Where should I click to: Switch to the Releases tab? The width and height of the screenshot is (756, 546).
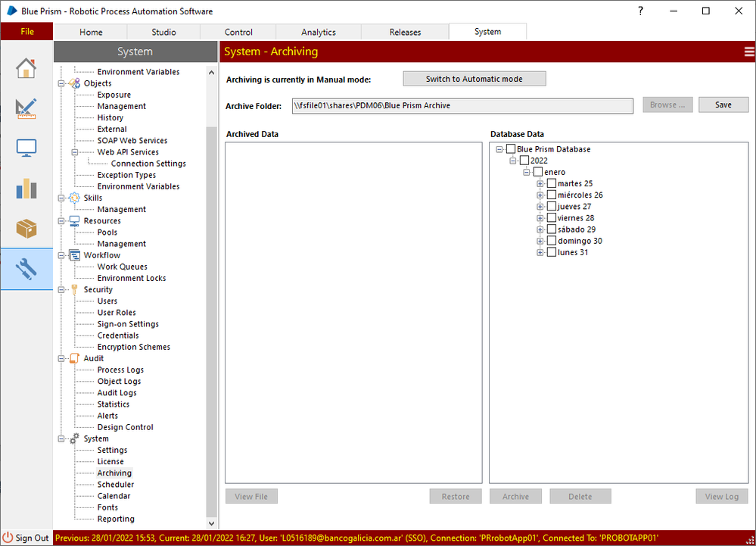[405, 32]
